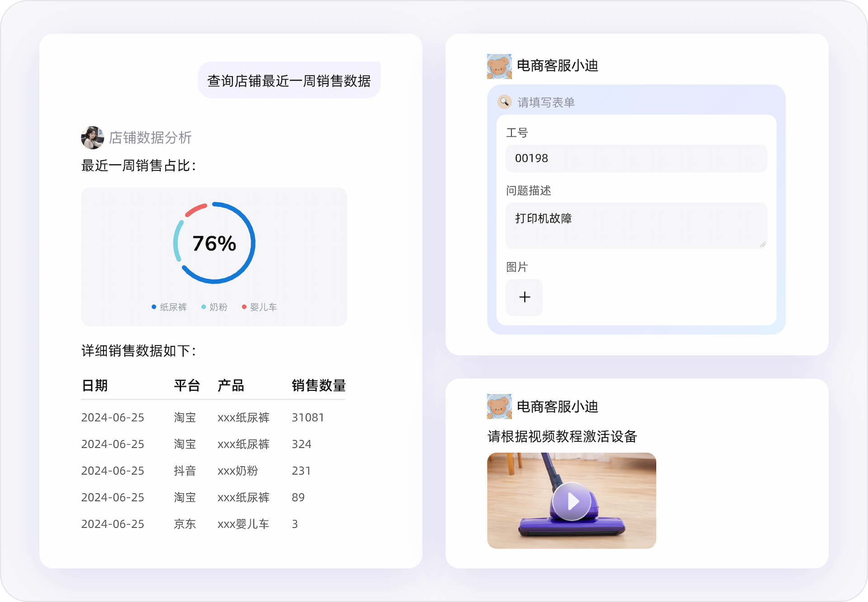Image resolution: width=868 pixels, height=602 pixels.
Task: Click the sales value 324
Action: click(x=302, y=444)
